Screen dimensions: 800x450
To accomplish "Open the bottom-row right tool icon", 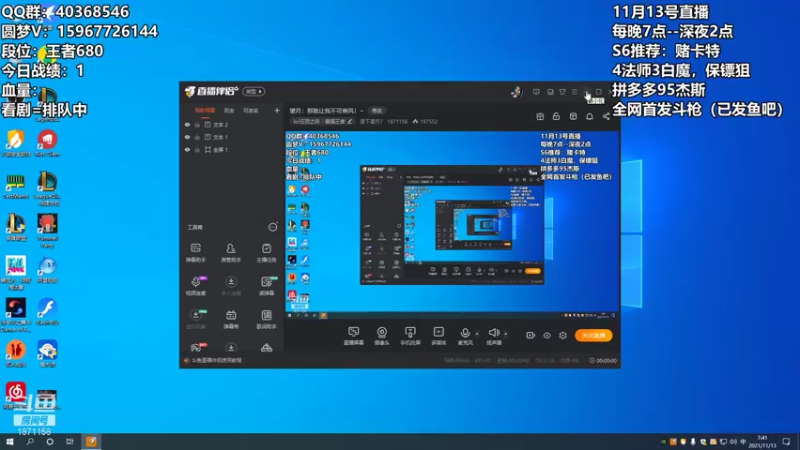I will tap(266, 348).
